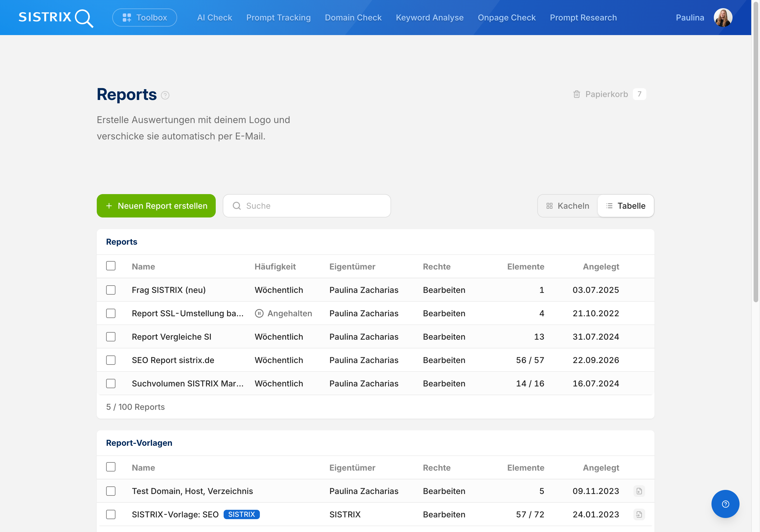Click export icon for Test Domain template
Image resolution: width=760 pixels, height=532 pixels.
(639, 491)
